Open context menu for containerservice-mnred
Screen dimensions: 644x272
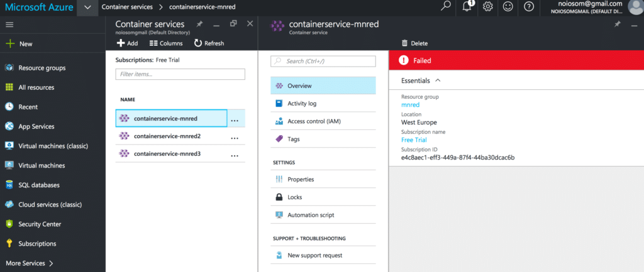235,121
